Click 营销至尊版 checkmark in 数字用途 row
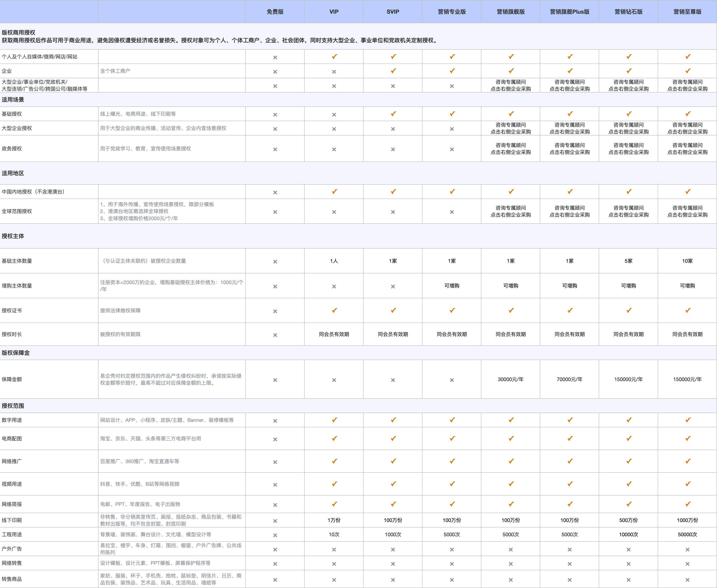This screenshot has height=588, width=717. click(688, 420)
